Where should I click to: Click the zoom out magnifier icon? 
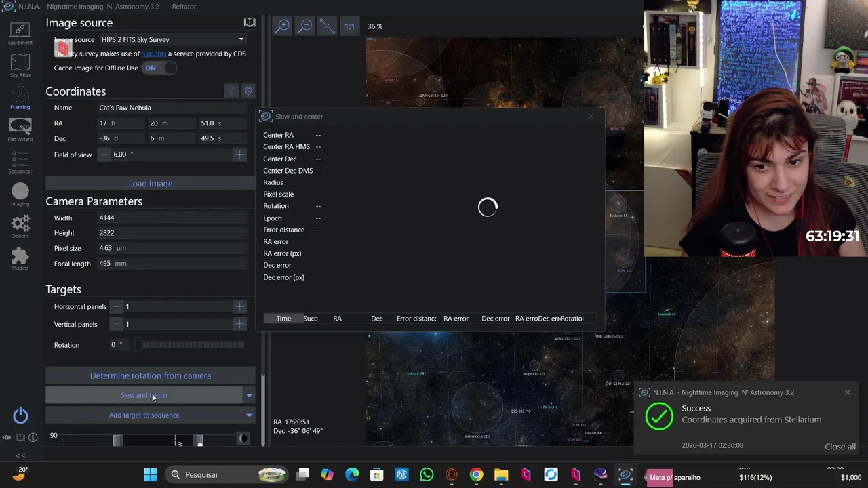click(x=305, y=26)
